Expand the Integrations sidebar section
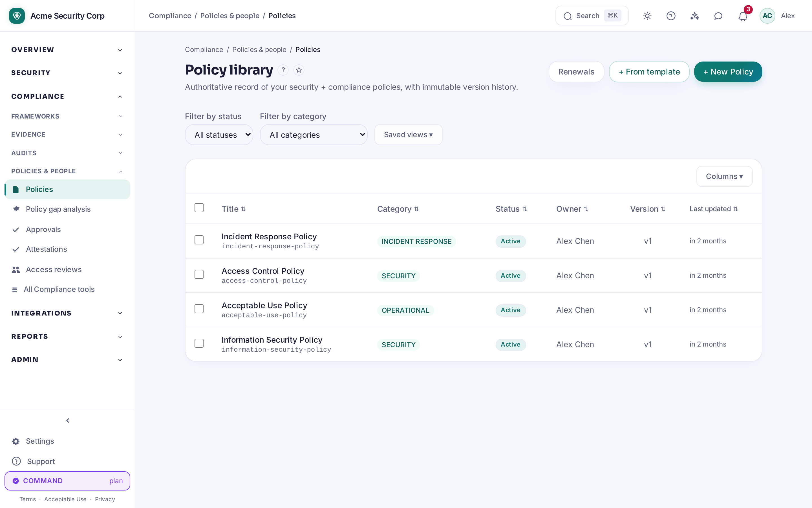This screenshot has height=508, width=812. (67, 313)
